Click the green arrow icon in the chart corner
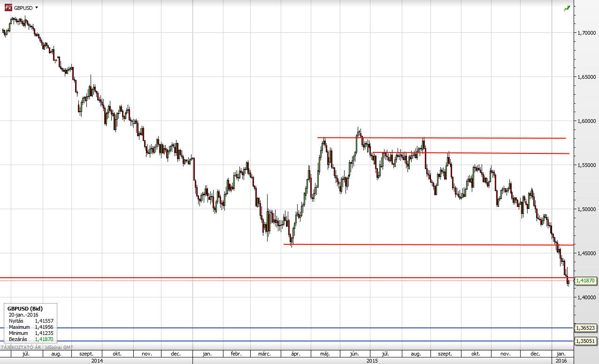 point(567,8)
